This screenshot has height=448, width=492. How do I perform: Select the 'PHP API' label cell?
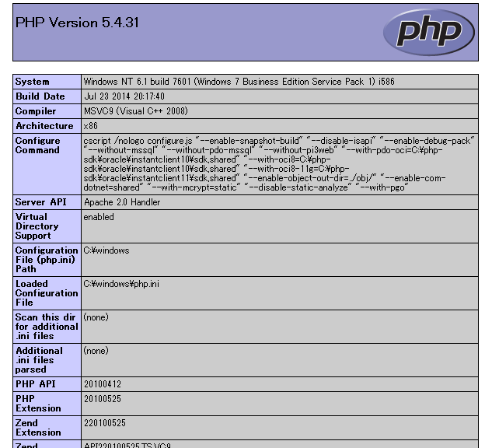pyautogui.click(x=47, y=384)
